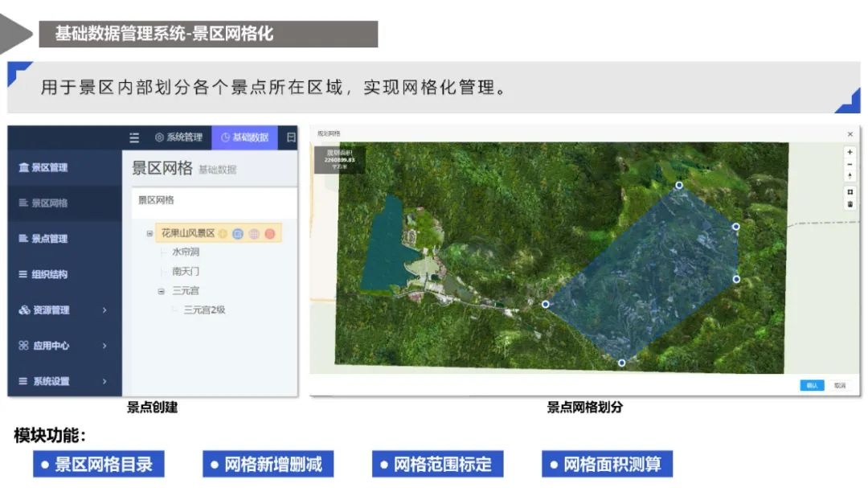Zoom in the map with plus button
Screen dimensions: 868x488
point(850,152)
